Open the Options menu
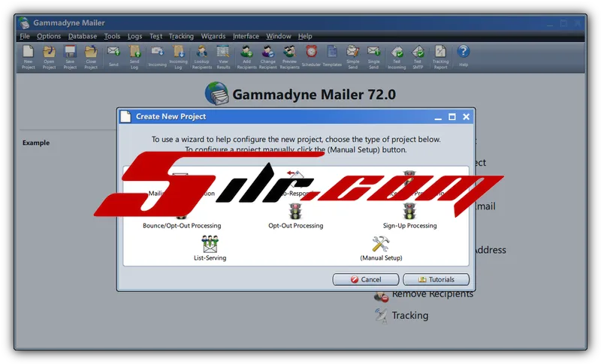The image size is (601, 364). (49, 36)
